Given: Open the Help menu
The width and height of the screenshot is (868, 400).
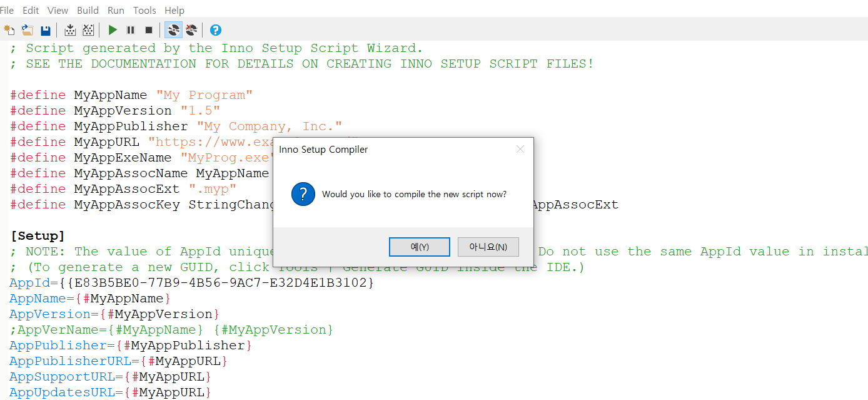Looking at the screenshot, I should (174, 10).
